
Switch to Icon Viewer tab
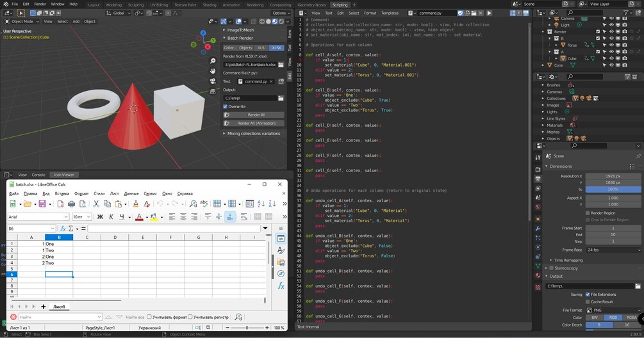tap(63, 175)
